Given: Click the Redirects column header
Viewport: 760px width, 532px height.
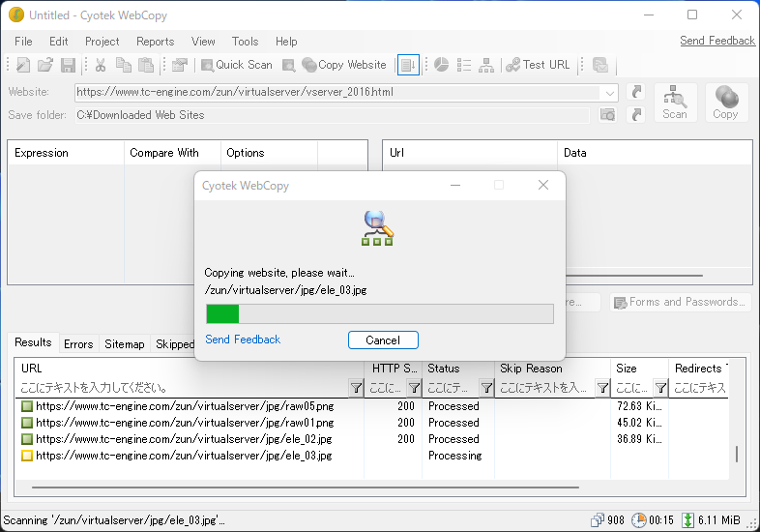Looking at the screenshot, I should tap(698, 369).
